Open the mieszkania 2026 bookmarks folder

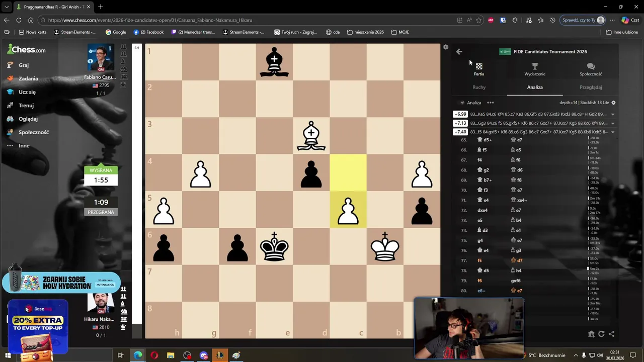[365, 32]
